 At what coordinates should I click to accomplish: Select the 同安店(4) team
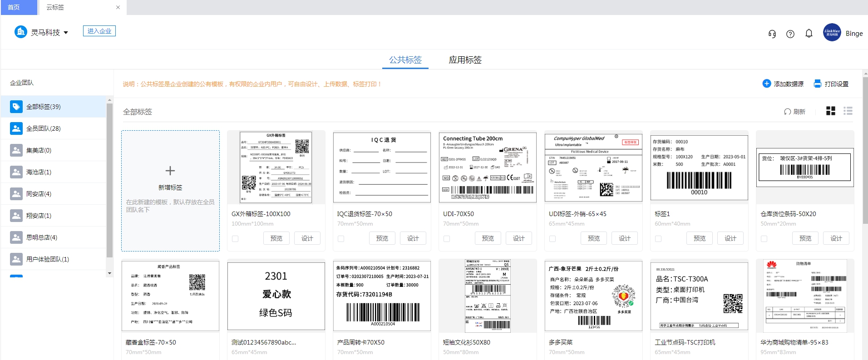point(39,194)
